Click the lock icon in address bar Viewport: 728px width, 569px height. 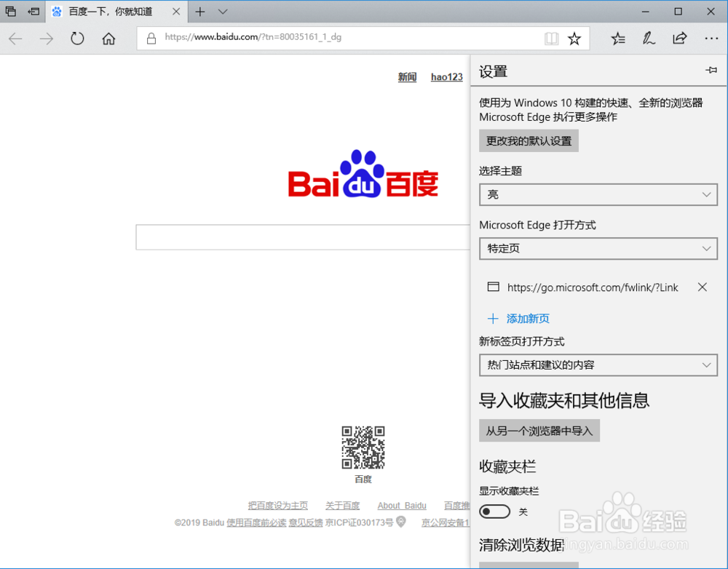pos(151,38)
